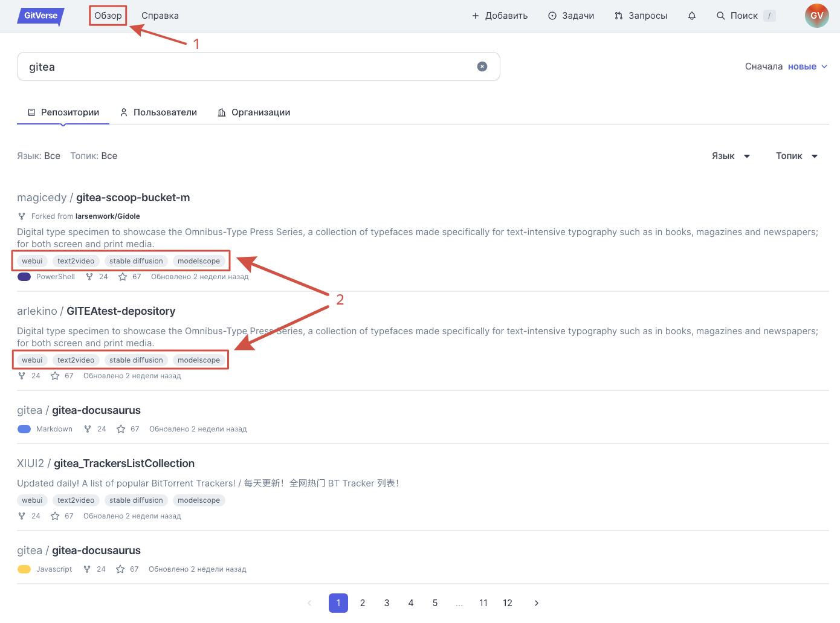Switch to the Пользователи tab
The height and width of the screenshot is (623, 840).
158,112
